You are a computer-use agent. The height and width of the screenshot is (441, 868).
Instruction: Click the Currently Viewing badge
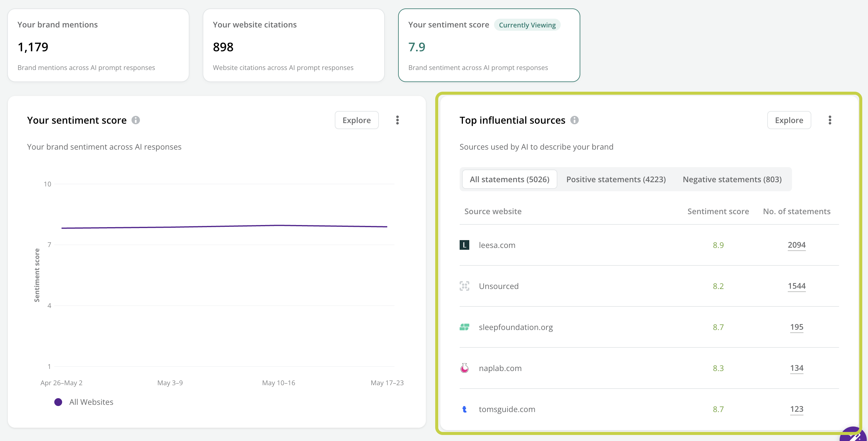coord(527,25)
